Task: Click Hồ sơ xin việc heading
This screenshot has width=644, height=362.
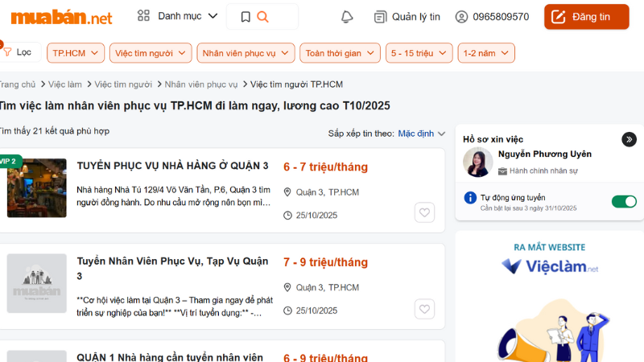Action: [x=493, y=139]
